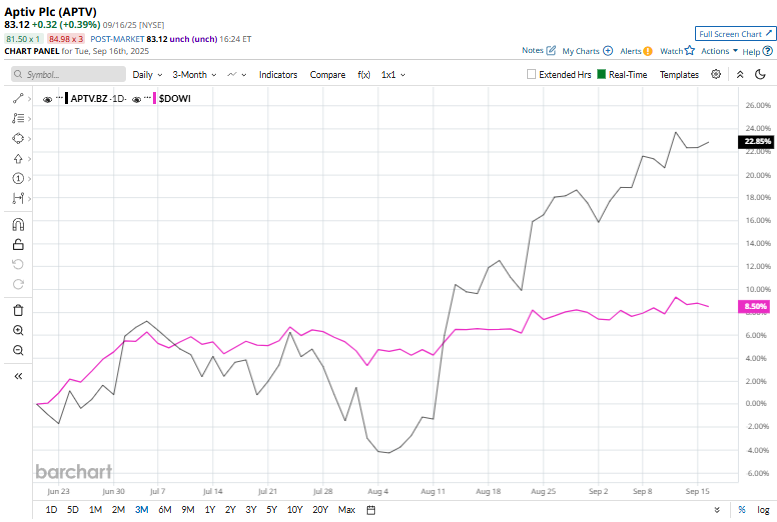Select the trend line drawing tool

click(18, 99)
